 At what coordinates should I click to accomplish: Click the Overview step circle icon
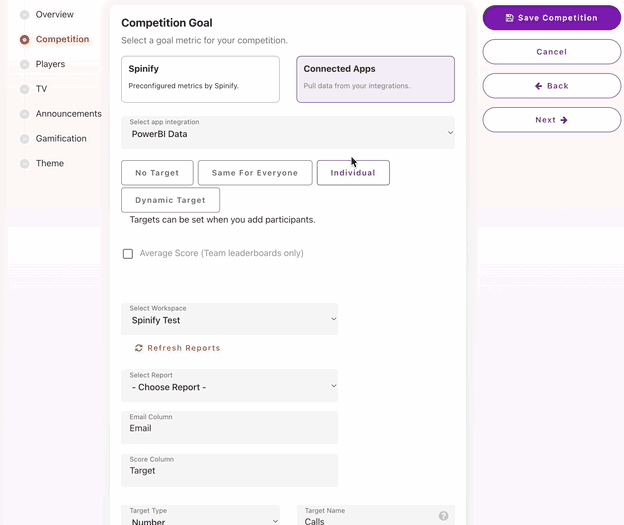coord(25,15)
